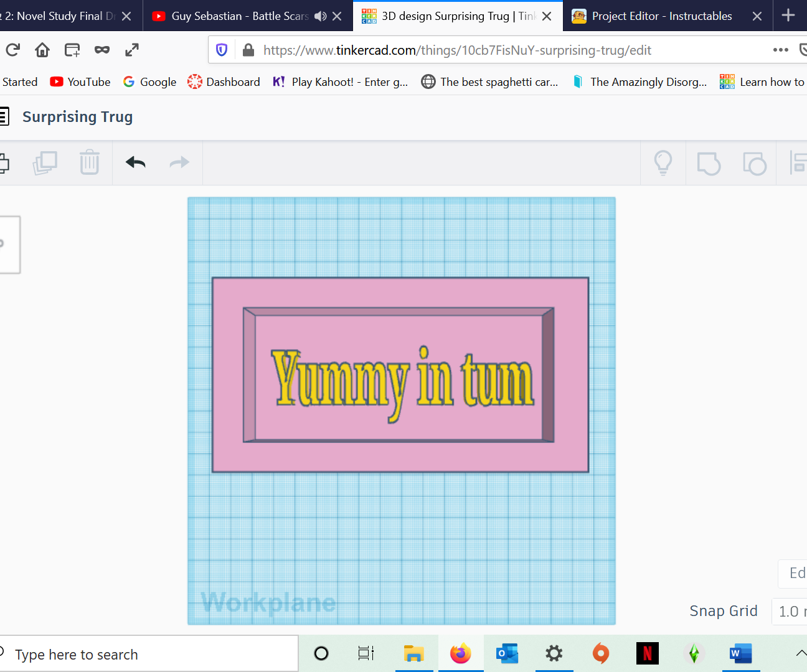Close the Project Editor Instructables tab
Screen dimensions: 807x672
pyautogui.click(x=757, y=16)
